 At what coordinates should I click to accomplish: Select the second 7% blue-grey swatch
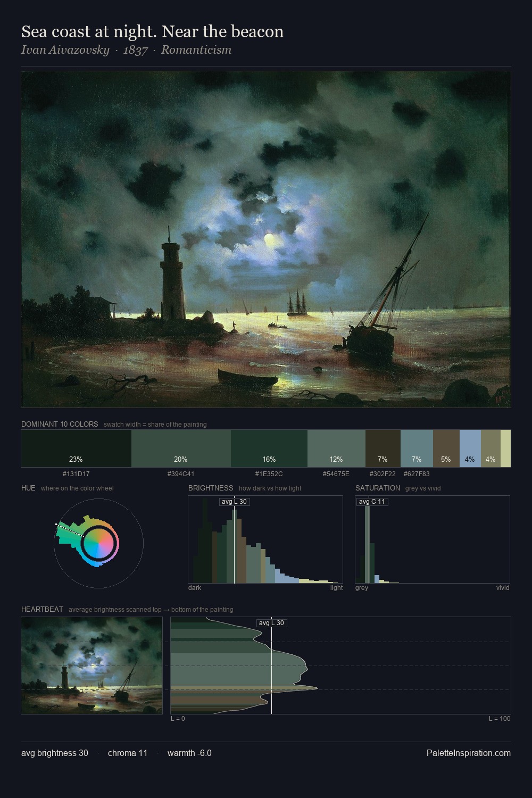pos(417,448)
